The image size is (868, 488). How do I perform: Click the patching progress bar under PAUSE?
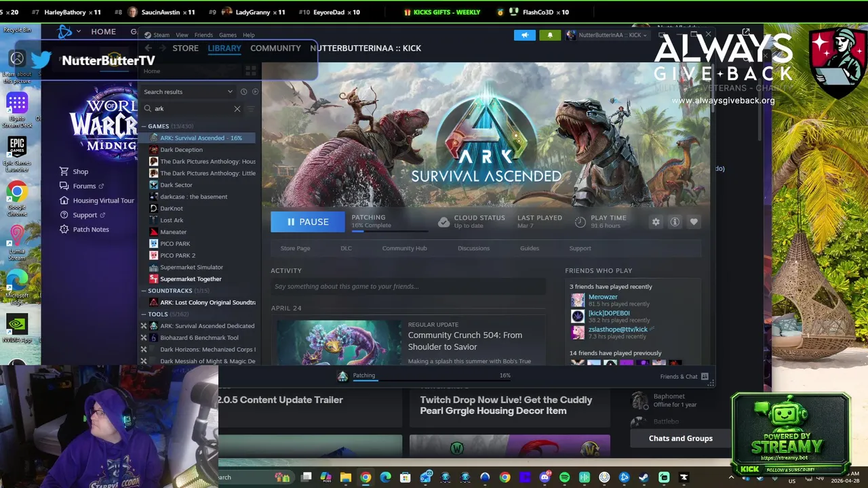pos(391,231)
